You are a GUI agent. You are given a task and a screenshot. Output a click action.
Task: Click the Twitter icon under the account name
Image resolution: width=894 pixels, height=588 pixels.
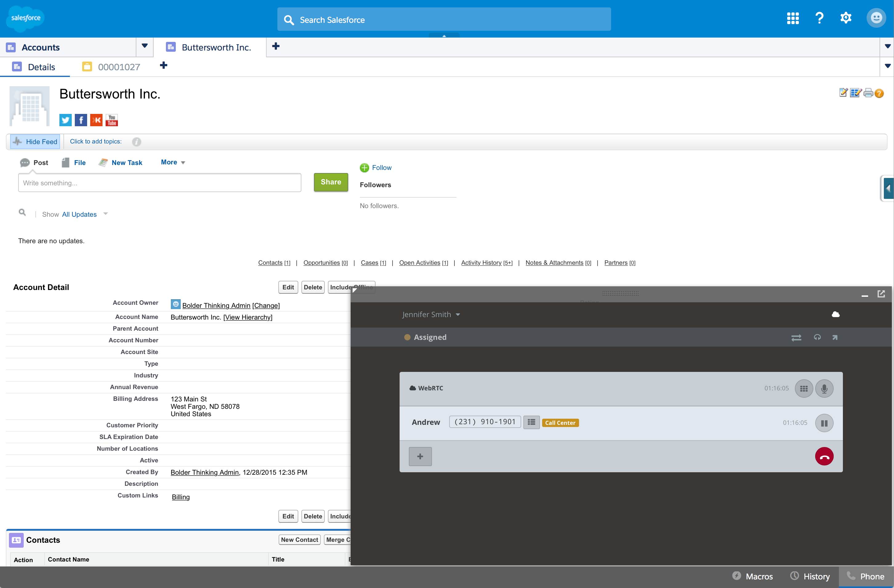click(x=65, y=120)
